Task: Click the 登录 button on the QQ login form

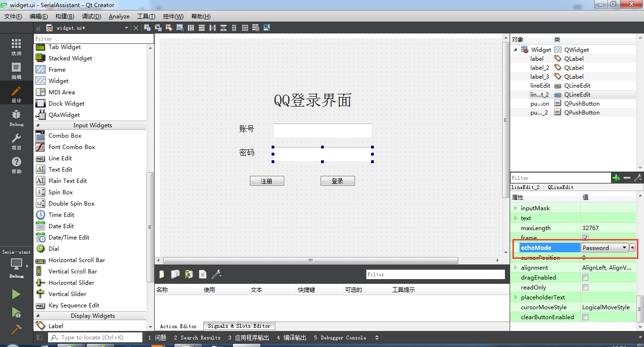Action: pos(338,181)
